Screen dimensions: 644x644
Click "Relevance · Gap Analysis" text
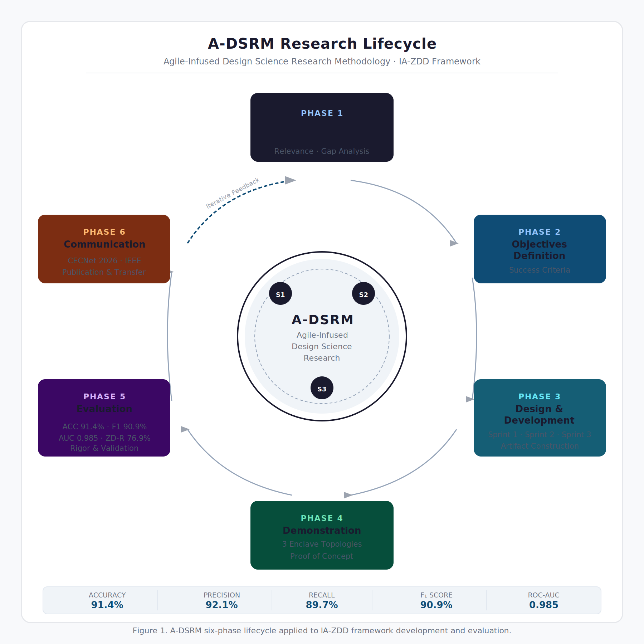pyautogui.click(x=322, y=151)
